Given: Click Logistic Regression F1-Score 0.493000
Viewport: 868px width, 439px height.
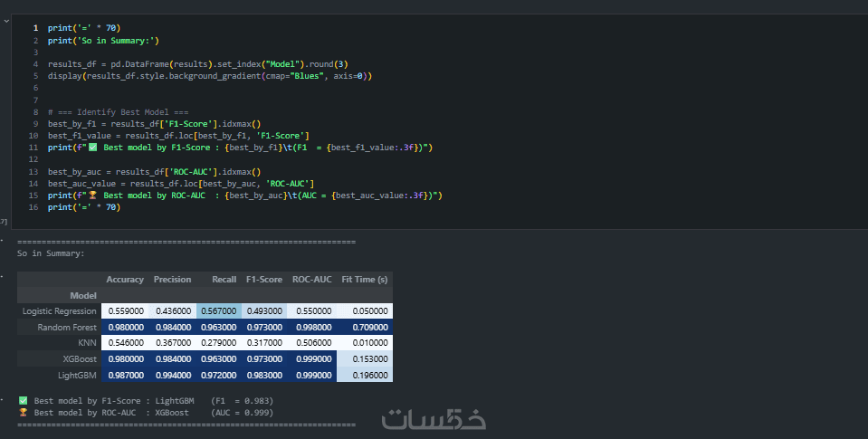Looking at the screenshot, I should pos(264,311).
